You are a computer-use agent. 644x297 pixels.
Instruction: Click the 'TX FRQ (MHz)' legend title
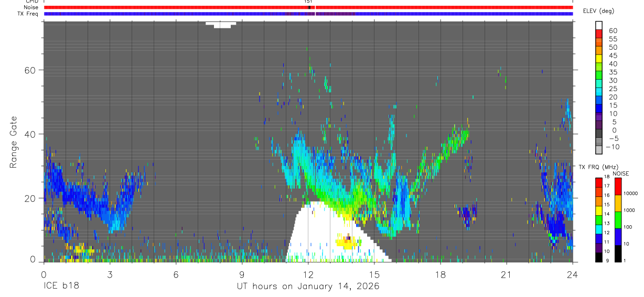597,167
